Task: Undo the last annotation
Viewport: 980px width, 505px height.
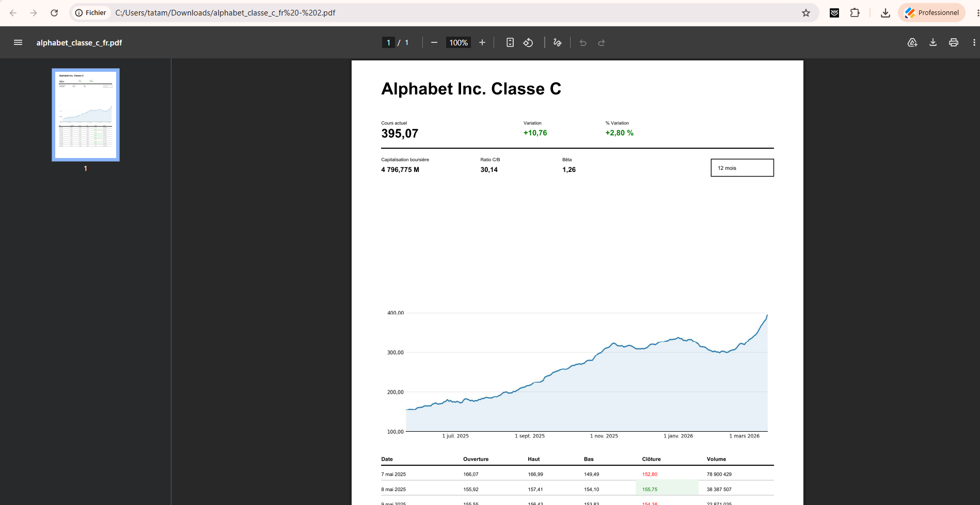Action: [x=583, y=42]
